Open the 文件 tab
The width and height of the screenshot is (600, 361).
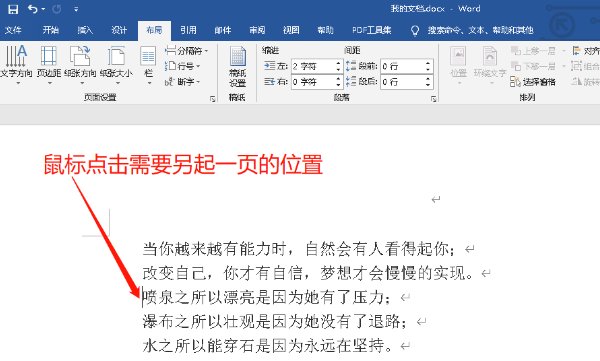tap(13, 30)
